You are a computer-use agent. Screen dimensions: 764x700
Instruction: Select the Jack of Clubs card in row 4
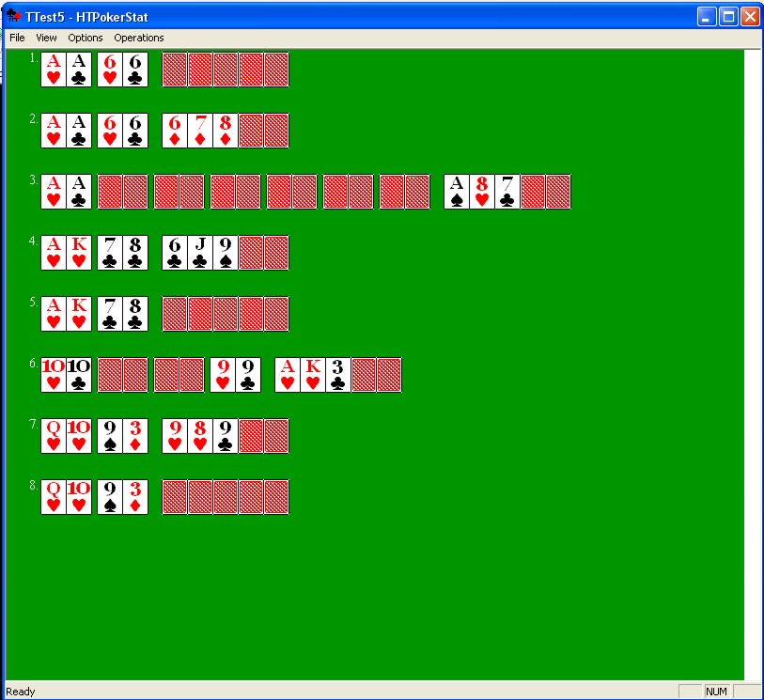pyautogui.click(x=200, y=253)
